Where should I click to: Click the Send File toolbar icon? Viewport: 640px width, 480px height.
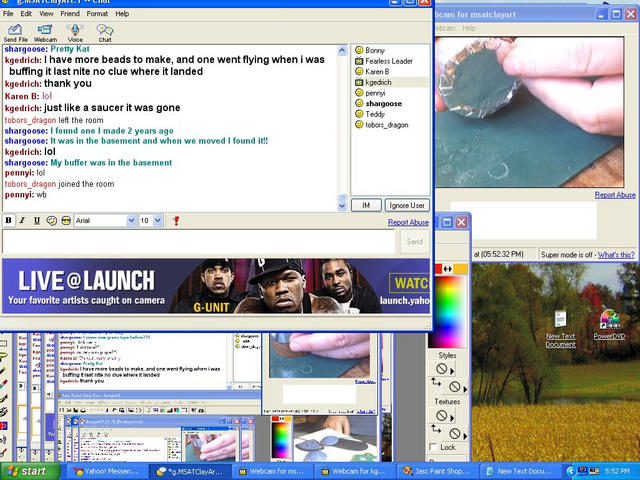[15, 33]
